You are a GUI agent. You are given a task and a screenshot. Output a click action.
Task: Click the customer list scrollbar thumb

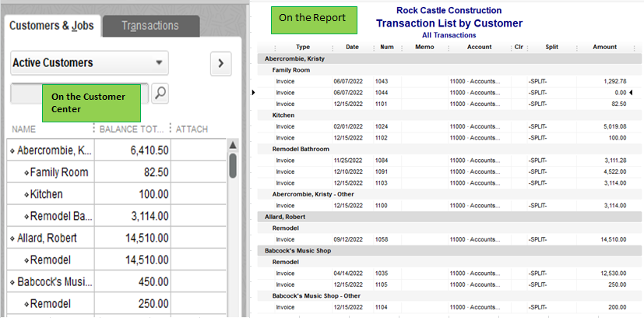[x=233, y=165]
